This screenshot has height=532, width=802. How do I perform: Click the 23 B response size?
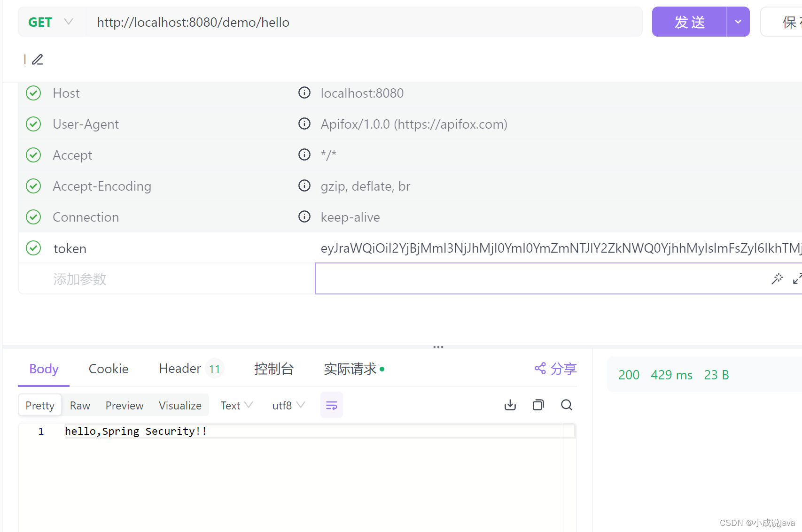pos(716,375)
